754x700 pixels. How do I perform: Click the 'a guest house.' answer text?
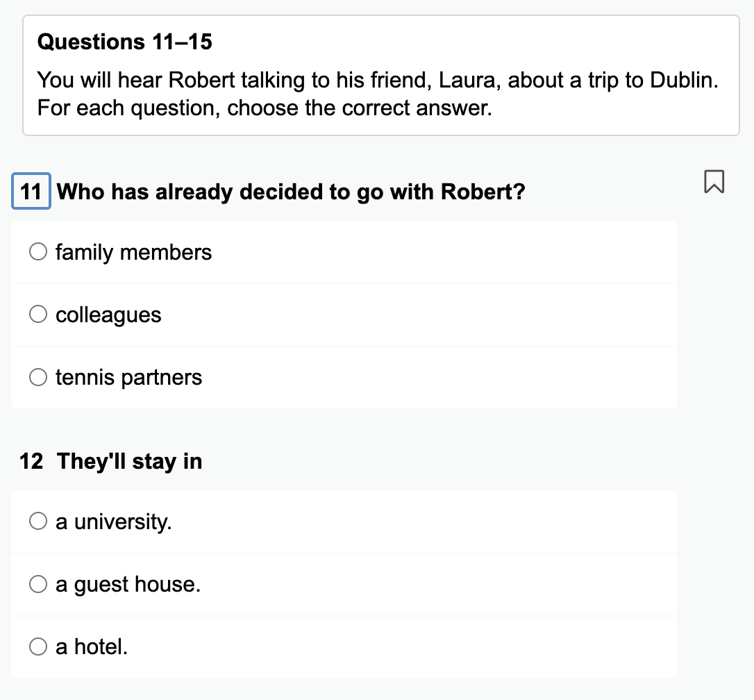(128, 584)
